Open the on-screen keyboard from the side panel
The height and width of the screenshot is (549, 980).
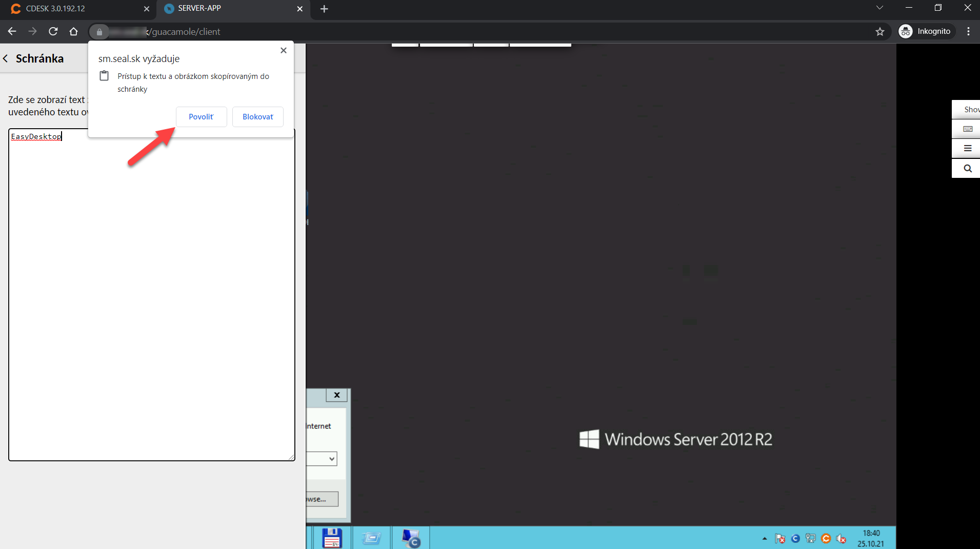click(x=967, y=129)
